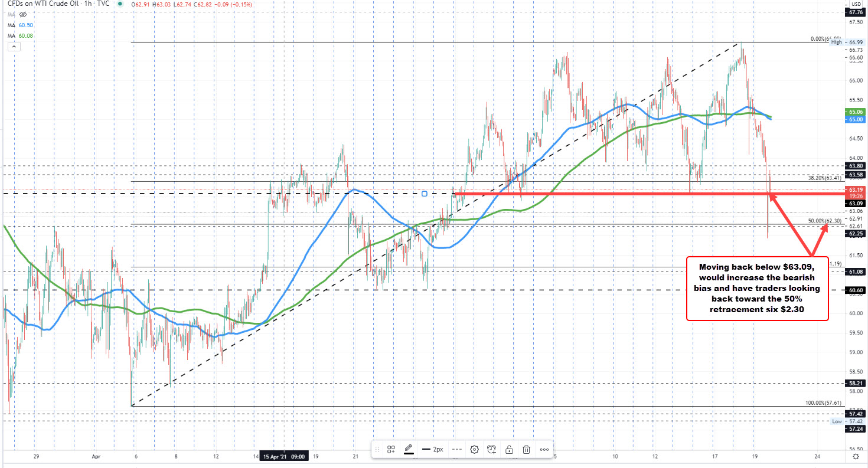Open the drawing templates icon in floating toolbar

pos(391,449)
